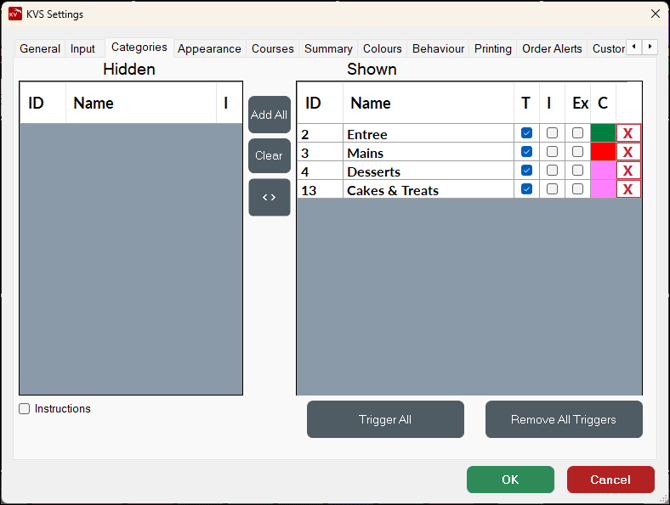Untick the T checkbox for Desserts

click(526, 170)
